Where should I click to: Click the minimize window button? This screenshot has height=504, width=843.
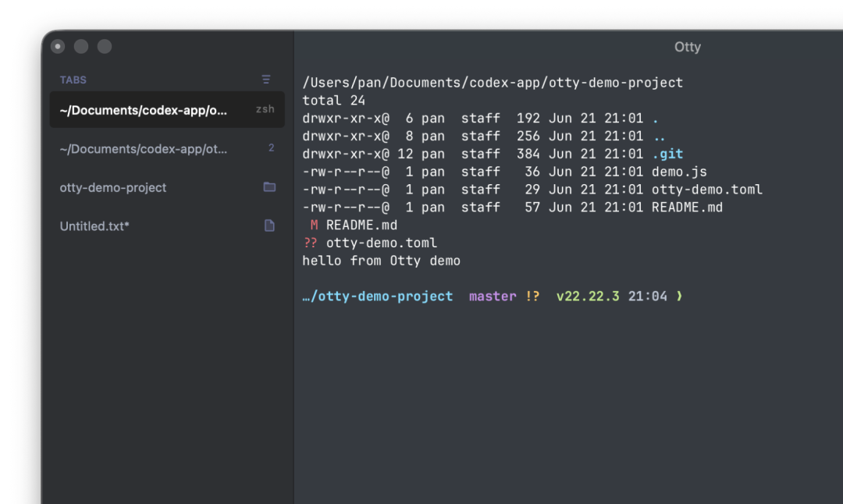(x=81, y=47)
